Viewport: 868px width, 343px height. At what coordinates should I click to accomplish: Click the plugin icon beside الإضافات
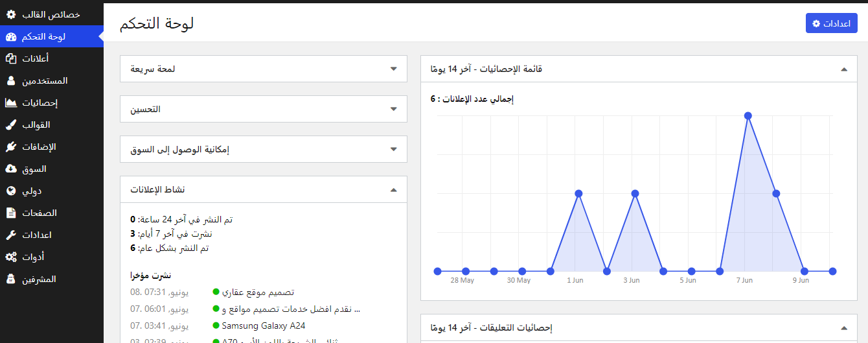tap(11, 147)
